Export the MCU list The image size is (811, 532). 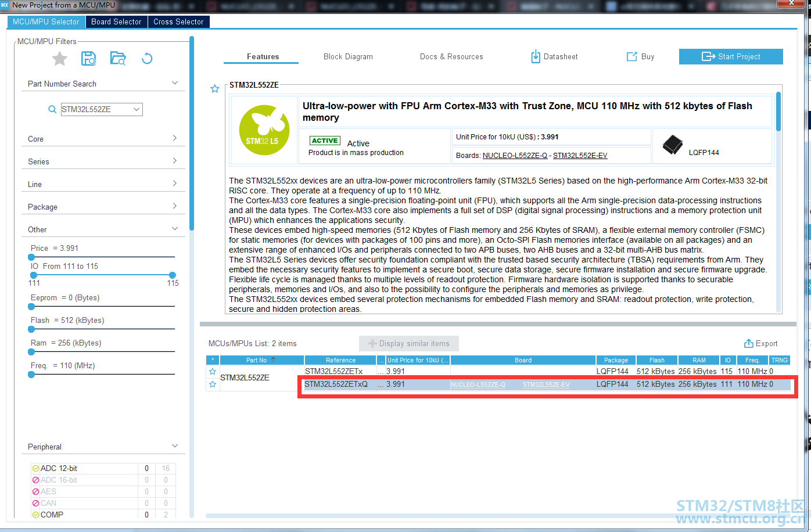click(760, 343)
